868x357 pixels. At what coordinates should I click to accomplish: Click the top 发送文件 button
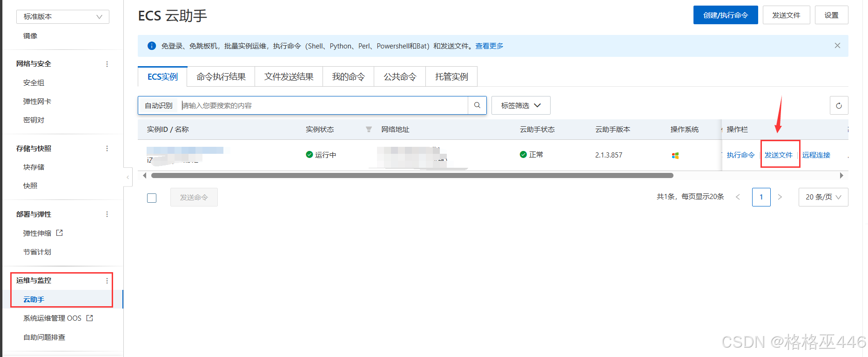coord(786,15)
